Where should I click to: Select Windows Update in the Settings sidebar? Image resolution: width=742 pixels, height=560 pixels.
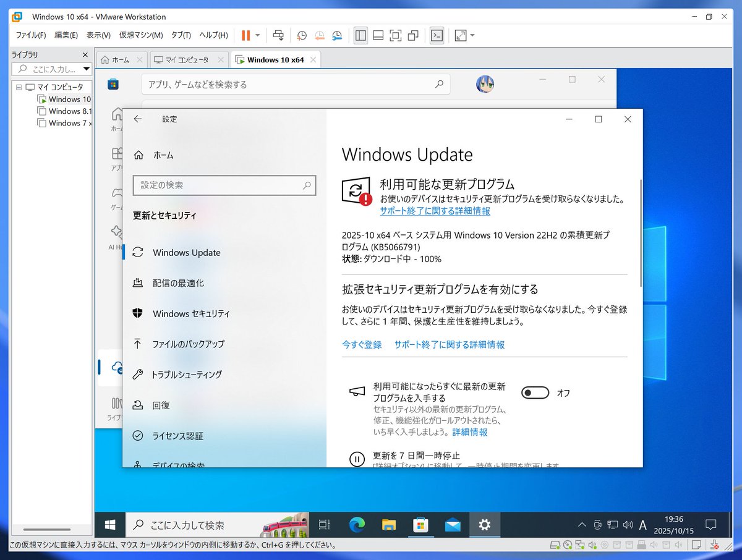[x=224, y=252]
